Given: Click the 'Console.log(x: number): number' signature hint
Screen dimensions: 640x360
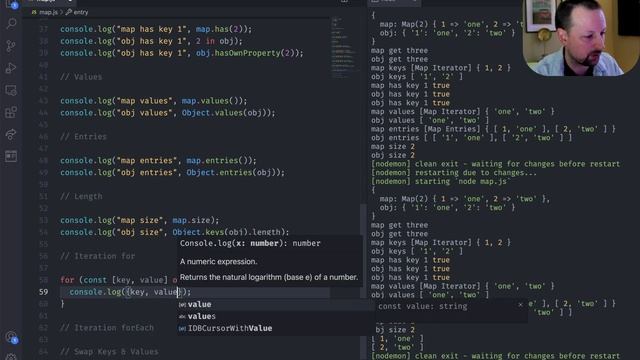Looking at the screenshot, I should click(x=250, y=243).
